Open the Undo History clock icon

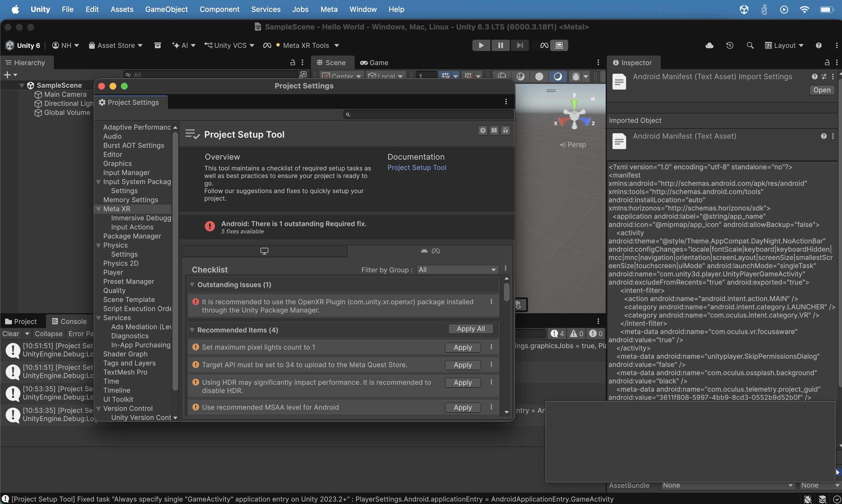[730, 45]
